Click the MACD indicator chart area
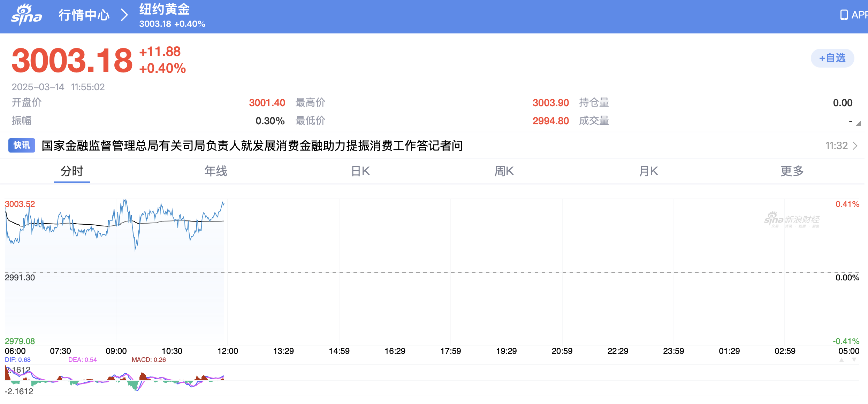This screenshot has height=404, width=868. [x=115, y=380]
